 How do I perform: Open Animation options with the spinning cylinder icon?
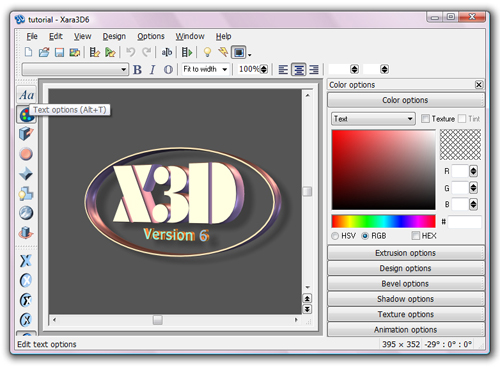click(x=26, y=233)
